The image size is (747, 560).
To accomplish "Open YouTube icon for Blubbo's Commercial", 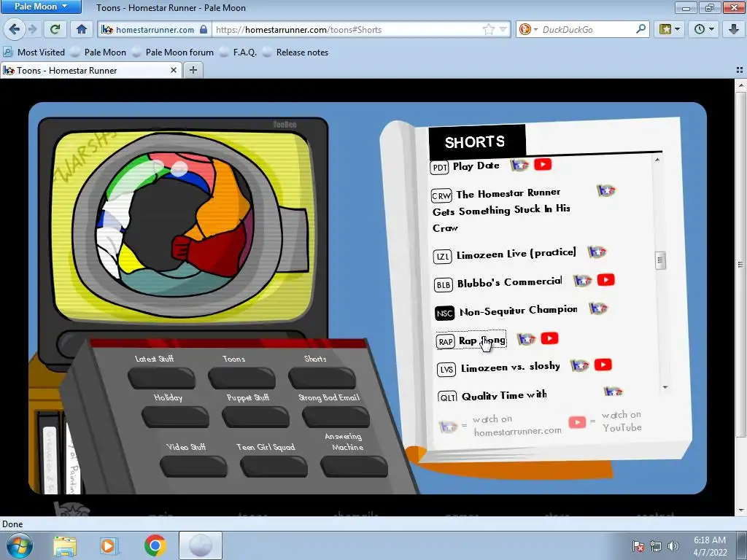I will (x=605, y=279).
